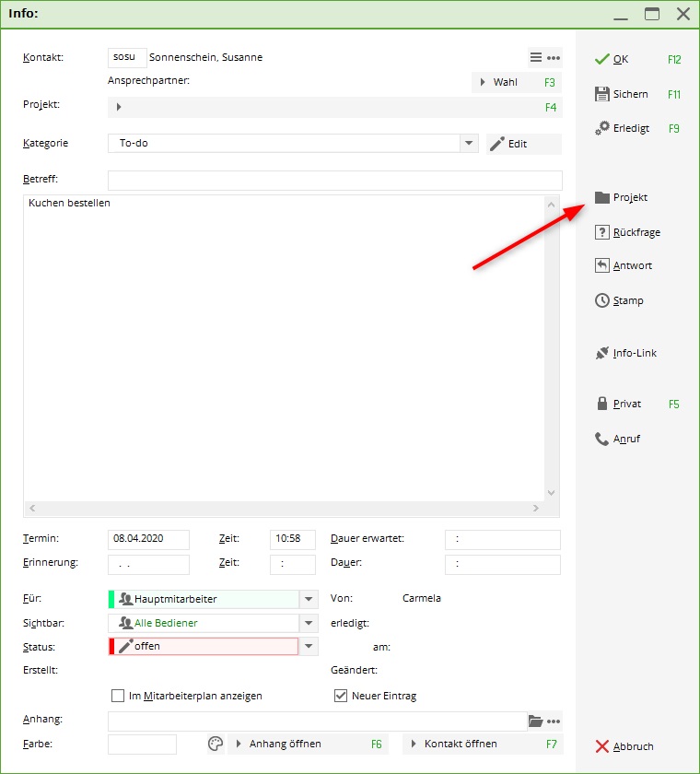Uncheck the Neuer Eintrag checkbox
The height and width of the screenshot is (774, 700).
341,696
